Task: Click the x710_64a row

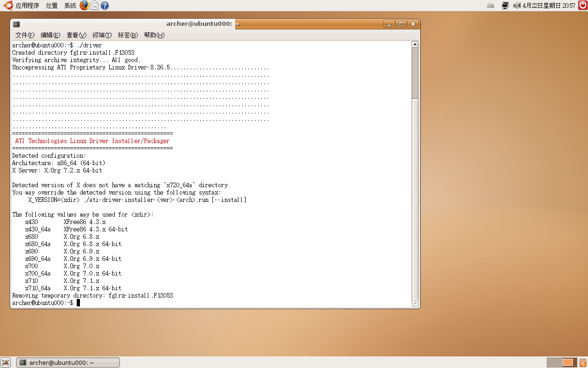Action: coord(73,288)
